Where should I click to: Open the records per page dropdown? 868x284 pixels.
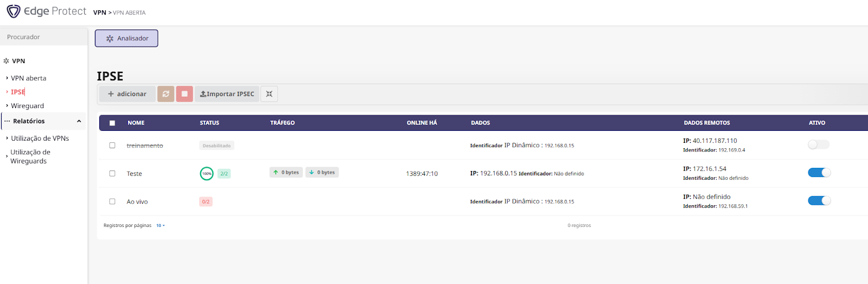click(161, 225)
